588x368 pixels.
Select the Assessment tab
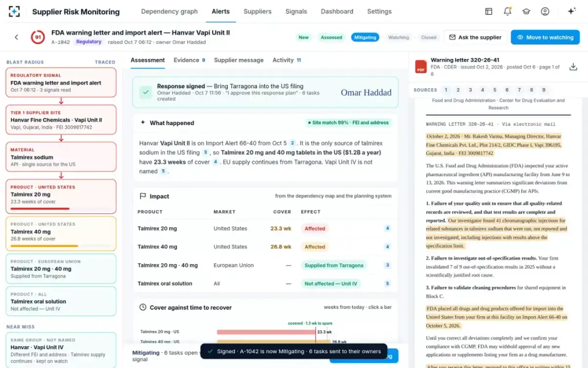pos(147,60)
